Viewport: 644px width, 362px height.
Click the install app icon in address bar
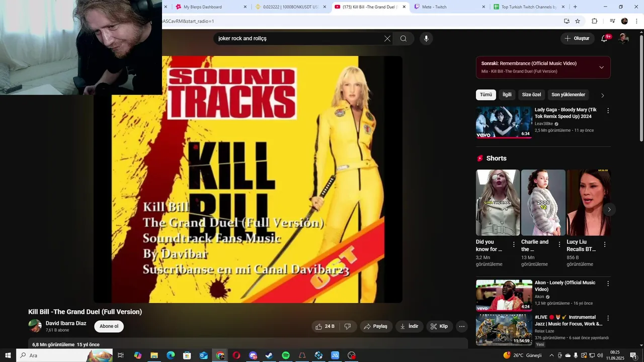(x=567, y=21)
